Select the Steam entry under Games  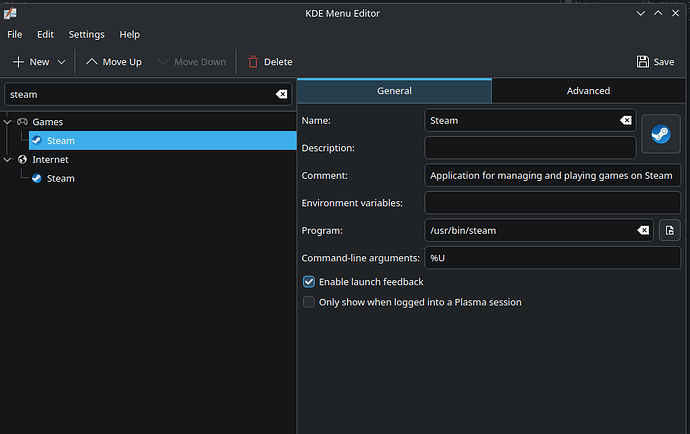(x=162, y=140)
